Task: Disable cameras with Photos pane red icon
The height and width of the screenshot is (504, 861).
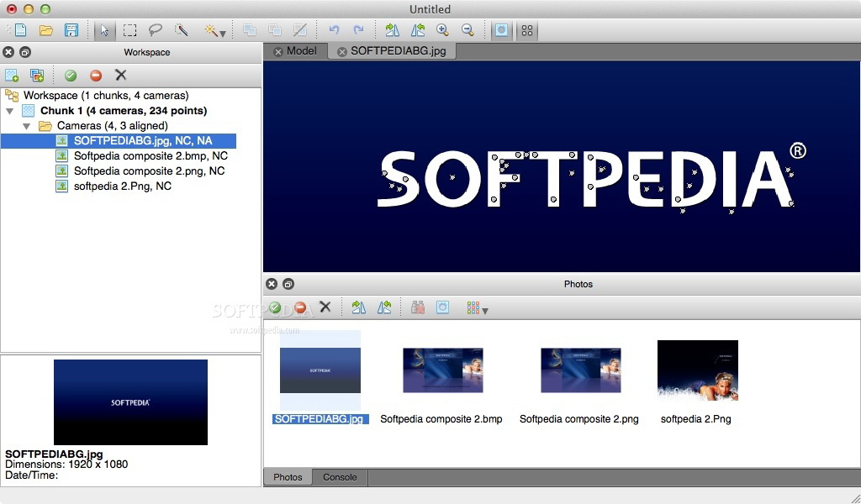Action: [300, 308]
